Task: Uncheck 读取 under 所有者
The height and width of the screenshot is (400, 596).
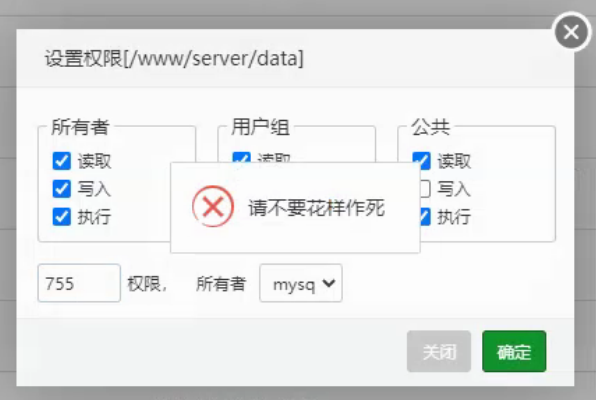Action: coord(62,161)
